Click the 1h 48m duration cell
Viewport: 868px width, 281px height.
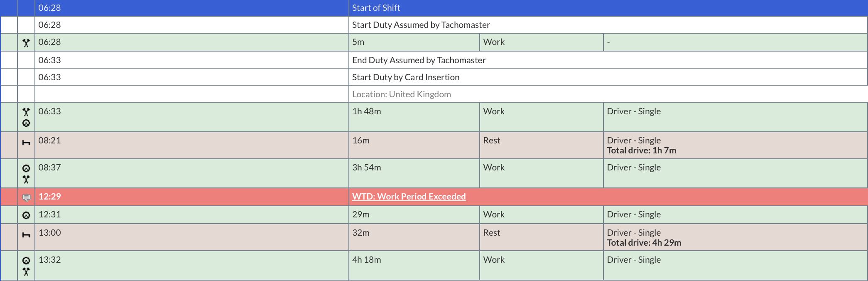coord(414,117)
